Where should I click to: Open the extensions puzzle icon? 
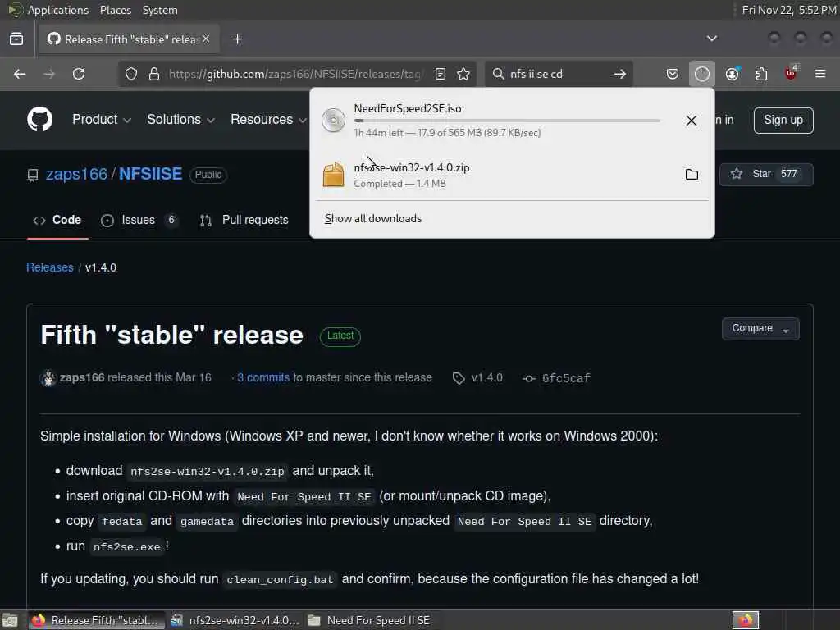pos(761,74)
